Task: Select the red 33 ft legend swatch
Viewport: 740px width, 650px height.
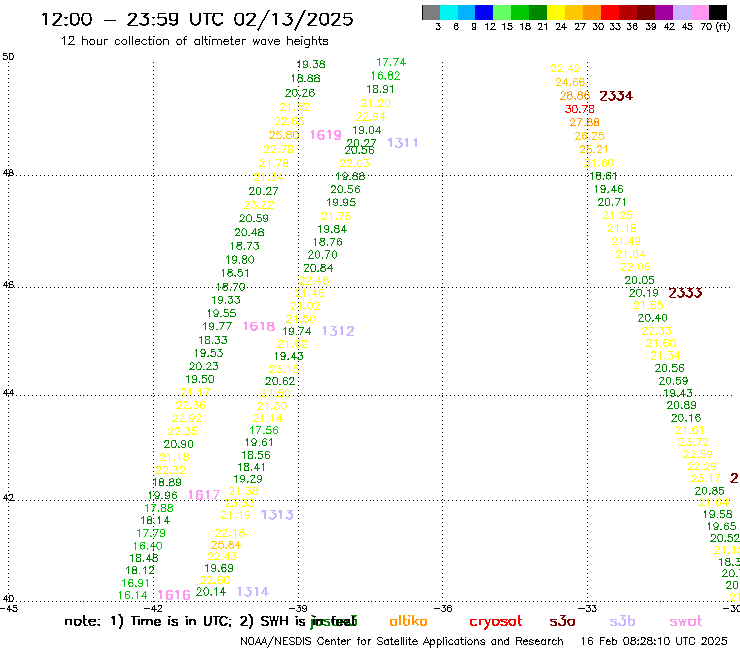Action: 610,12
